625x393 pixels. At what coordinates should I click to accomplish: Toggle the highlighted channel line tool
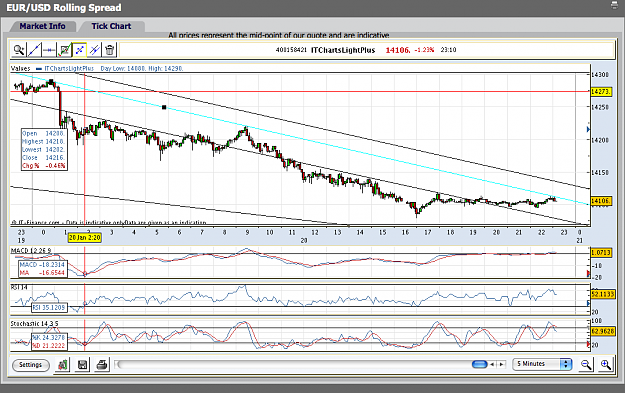click(79, 50)
